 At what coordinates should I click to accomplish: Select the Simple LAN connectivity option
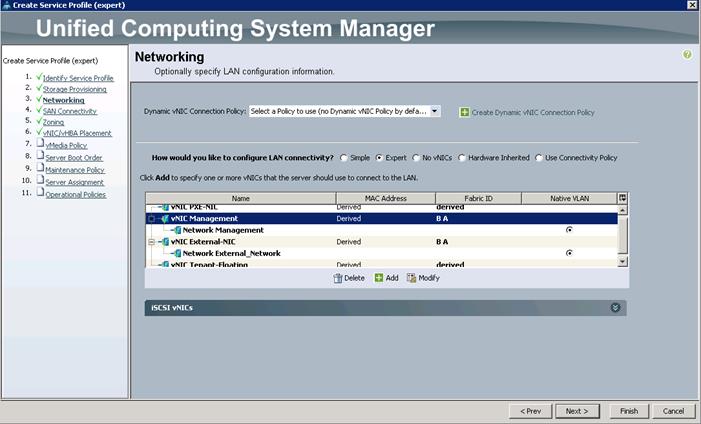pos(343,158)
